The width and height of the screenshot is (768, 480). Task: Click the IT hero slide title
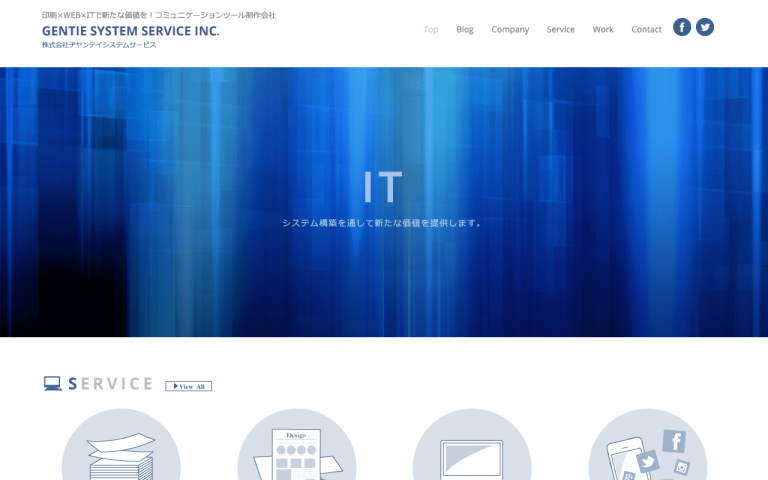tap(383, 187)
